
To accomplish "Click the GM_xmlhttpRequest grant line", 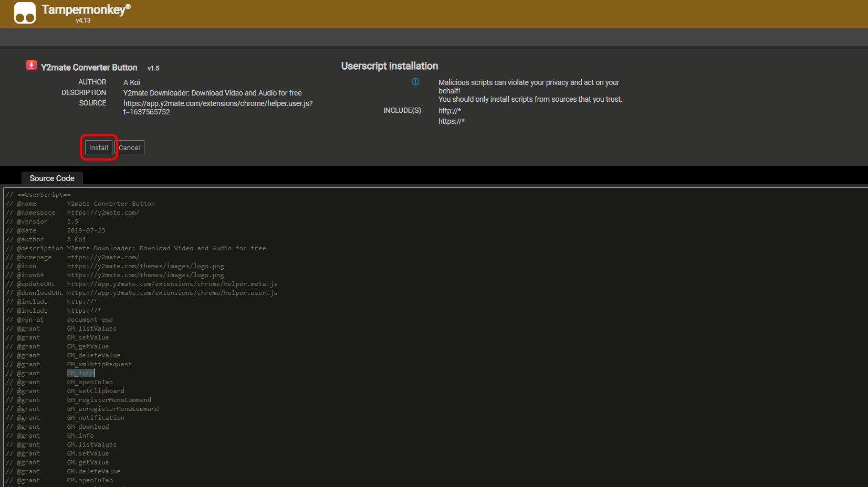I will pyautogui.click(x=69, y=364).
